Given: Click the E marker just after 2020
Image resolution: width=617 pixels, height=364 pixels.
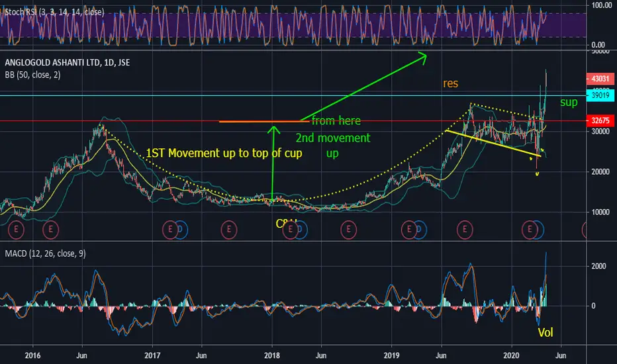Looking at the screenshot, I should [x=529, y=230].
